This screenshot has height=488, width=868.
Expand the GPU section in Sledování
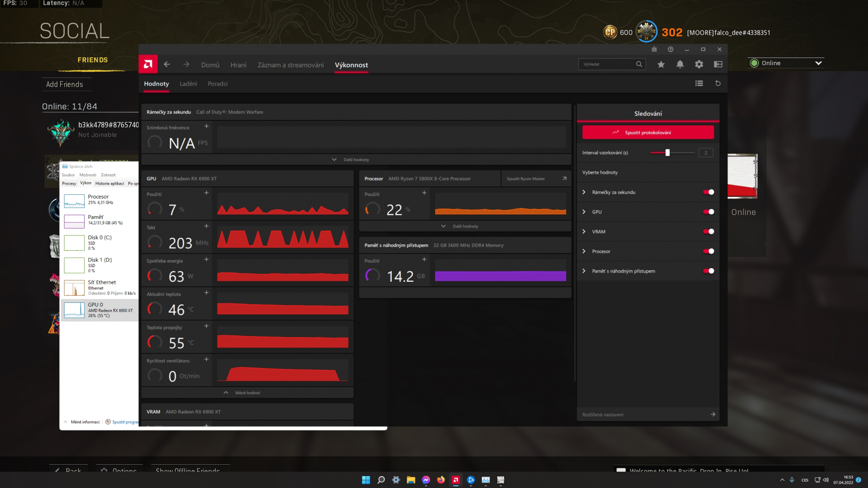click(x=584, y=212)
